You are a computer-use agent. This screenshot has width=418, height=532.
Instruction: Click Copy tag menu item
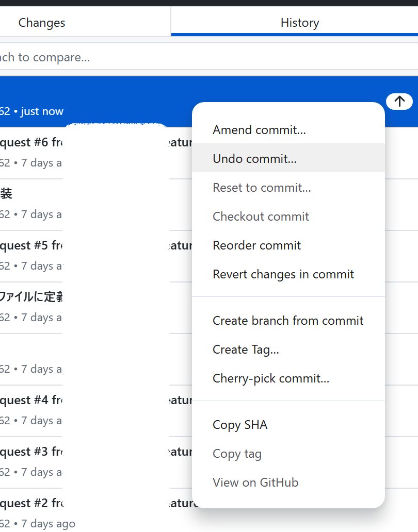[x=288, y=453]
